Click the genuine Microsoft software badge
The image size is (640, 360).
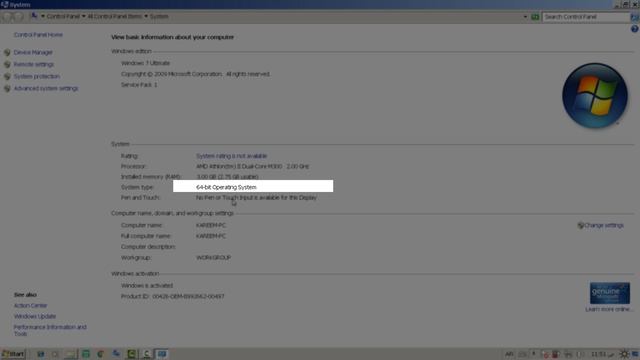click(610, 293)
